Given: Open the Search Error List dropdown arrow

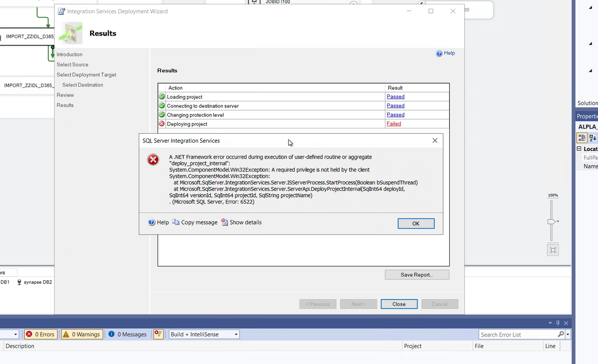Looking at the screenshot, I should coord(567,334).
